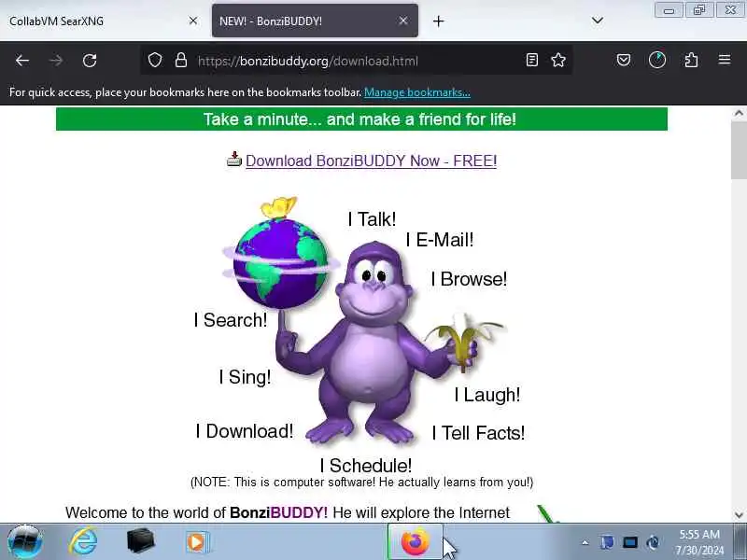747x560 pixels.
Task: Close the BonziBUDDY tab
Action: (403, 21)
